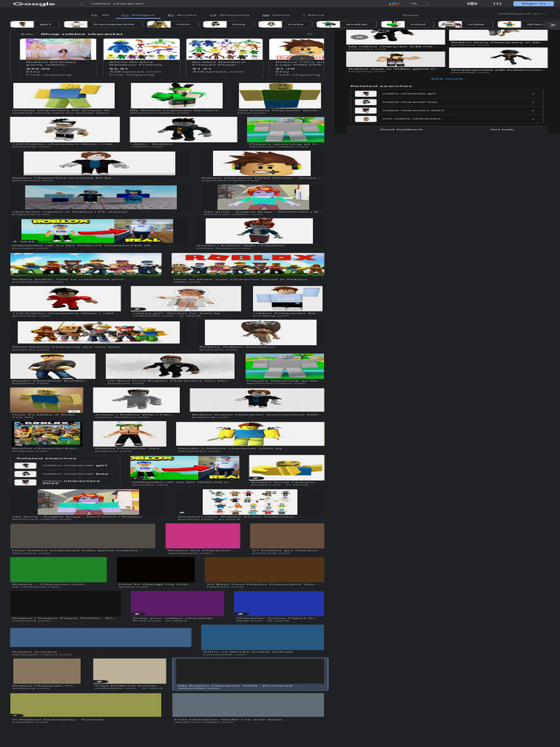Select the 'boy' filter chip
The image size is (560, 747).
coord(229,24)
